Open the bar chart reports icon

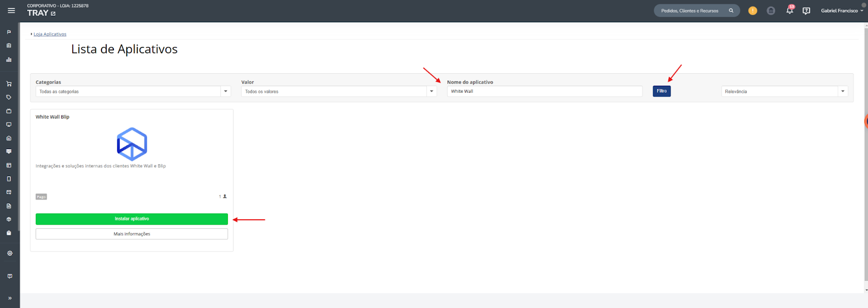point(9,60)
